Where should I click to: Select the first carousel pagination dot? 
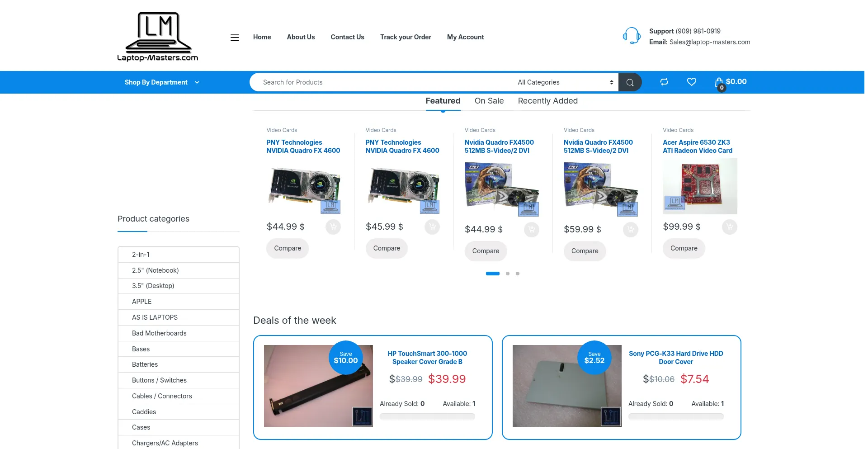(492, 274)
